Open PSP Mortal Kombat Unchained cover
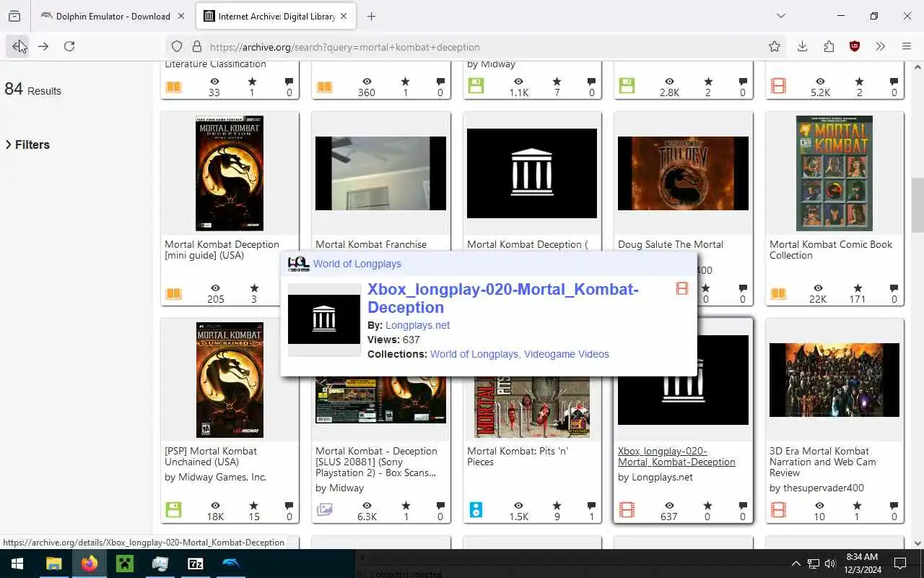The image size is (924, 578). point(230,380)
